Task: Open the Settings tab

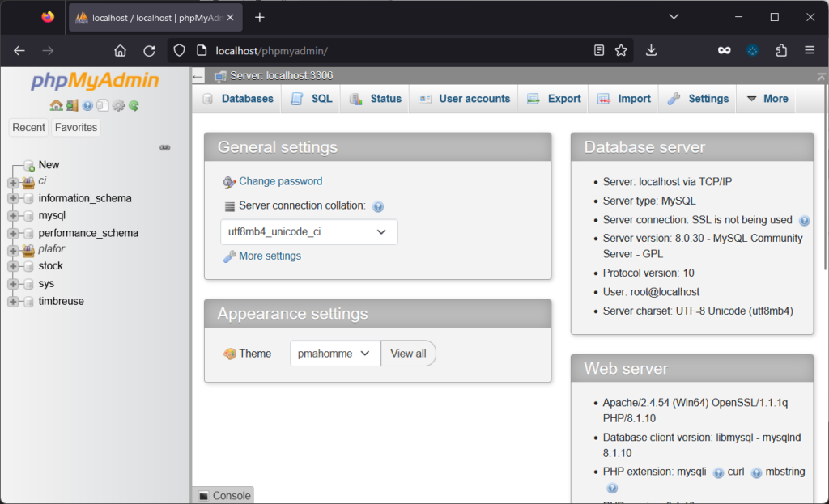Action: (698, 99)
